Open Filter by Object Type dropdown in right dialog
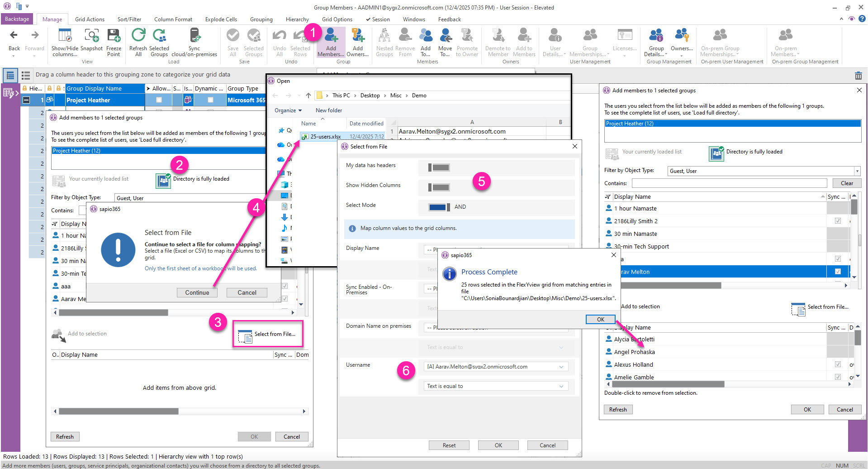Viewport: 868px width, 469px height. pos(857,171)
